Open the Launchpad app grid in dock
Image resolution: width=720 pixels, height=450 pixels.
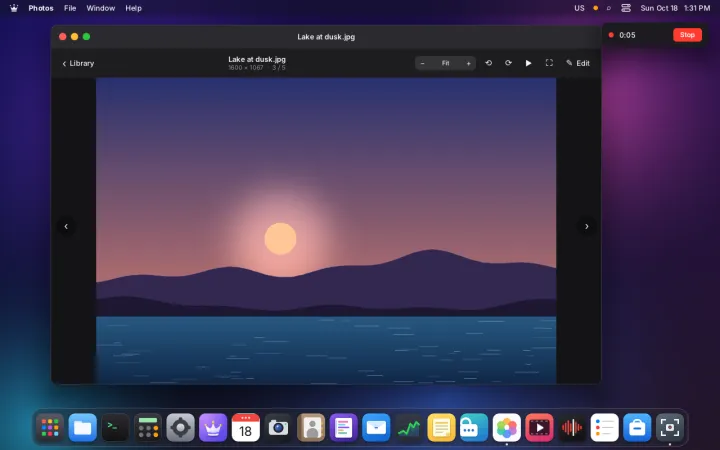[x=50, y=428]
